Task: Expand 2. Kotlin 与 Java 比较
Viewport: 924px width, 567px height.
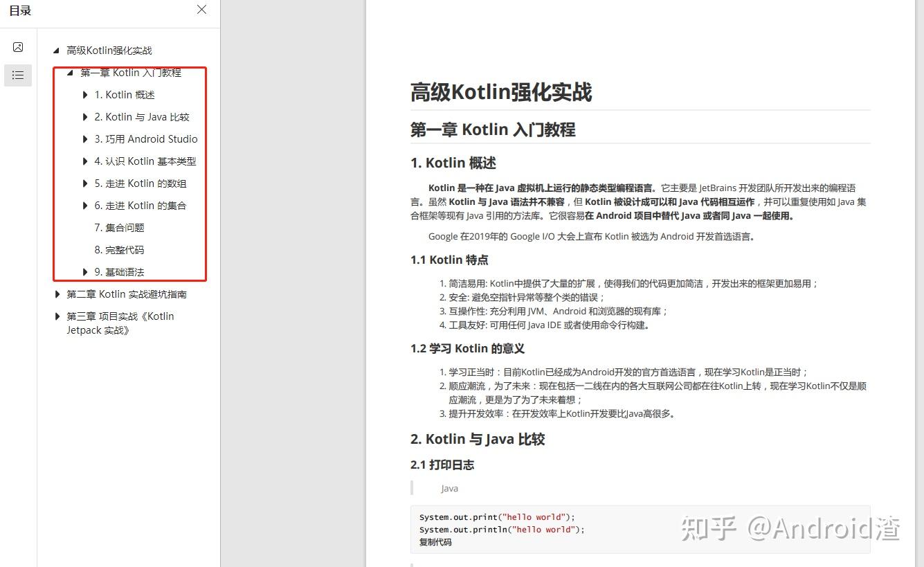Action: (84, 116)
